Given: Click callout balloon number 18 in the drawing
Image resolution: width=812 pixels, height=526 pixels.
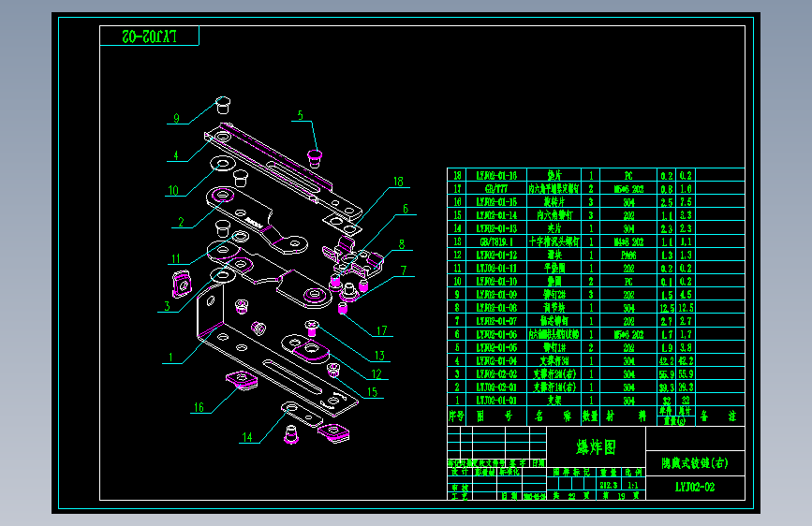Looking at the screenshot, I should 398,182.
